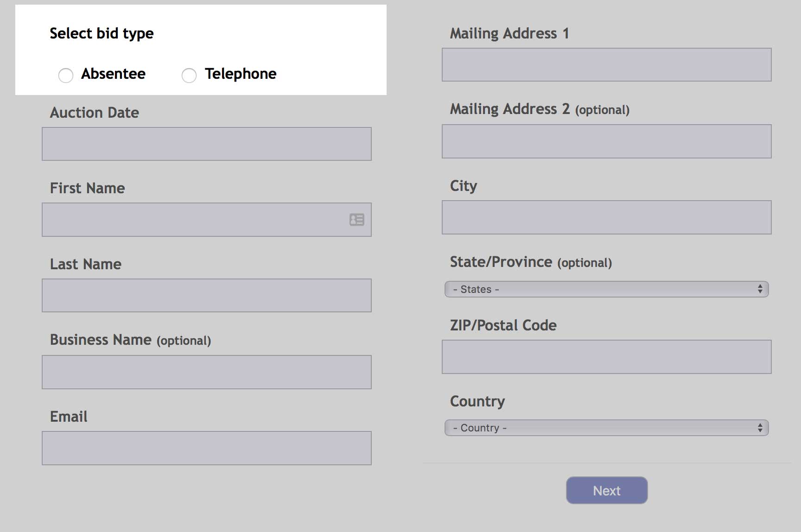The image size is (801, 532).
Task: Click the 'Telephone' label text
Action: click(241, 74)
